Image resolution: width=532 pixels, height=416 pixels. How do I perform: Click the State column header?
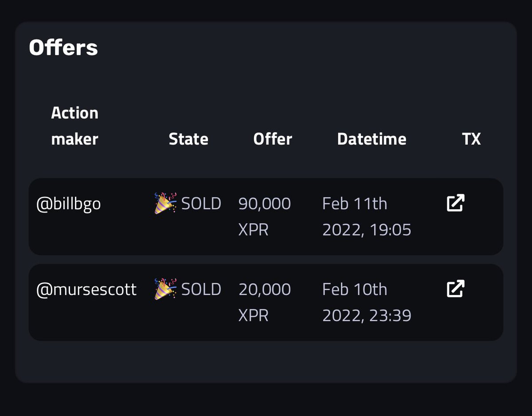tap(188, 139)
